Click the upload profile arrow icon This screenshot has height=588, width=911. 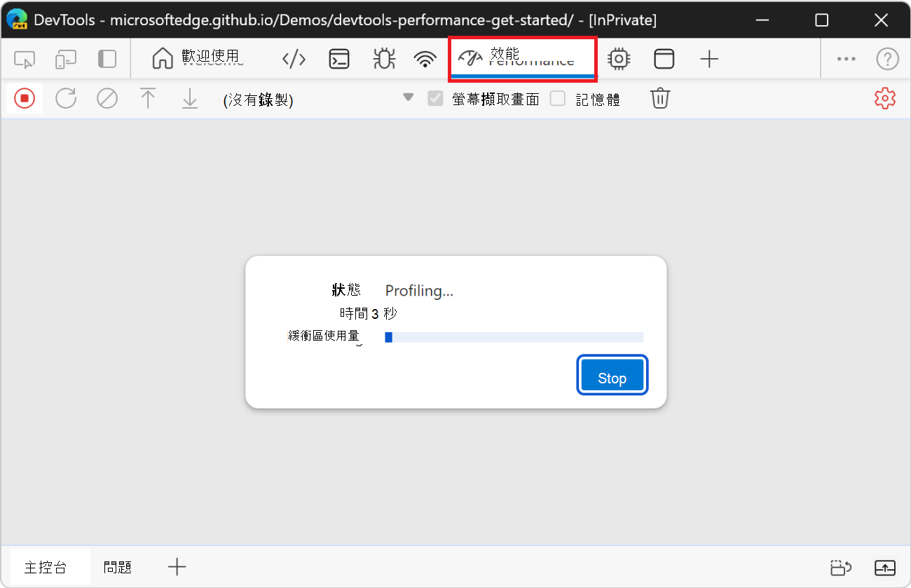(148, 99)
